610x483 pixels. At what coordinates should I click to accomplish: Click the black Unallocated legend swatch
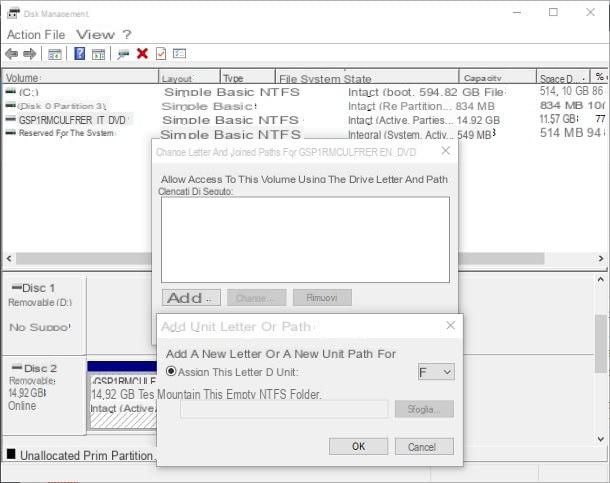[x=11, y=453]
